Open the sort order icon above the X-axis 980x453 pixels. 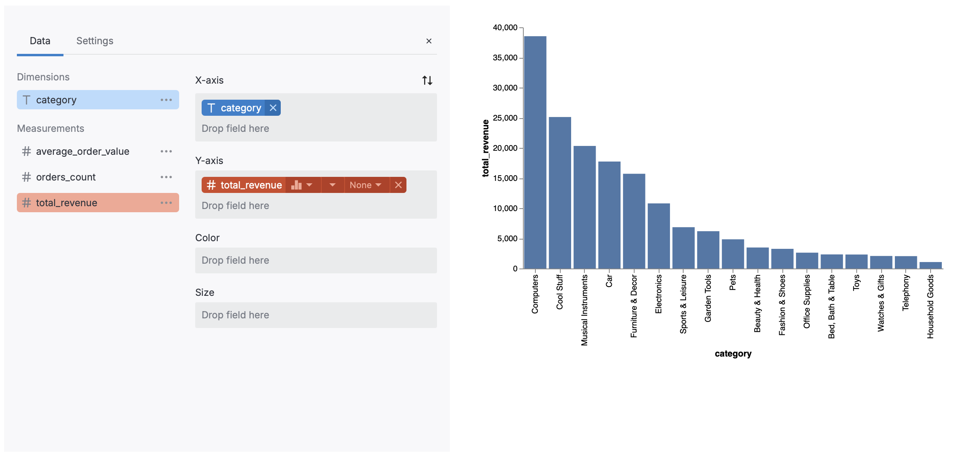(x=427, y=80)
